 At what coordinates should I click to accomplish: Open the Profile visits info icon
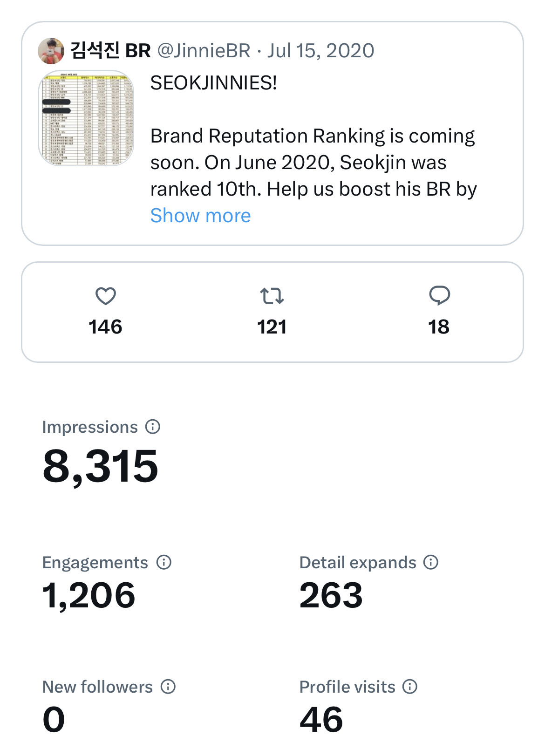pyautogui.click(x=410, y=687)
